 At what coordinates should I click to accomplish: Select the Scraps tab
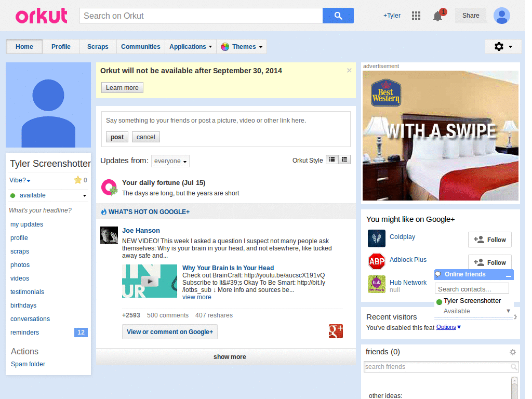[98, 47]
